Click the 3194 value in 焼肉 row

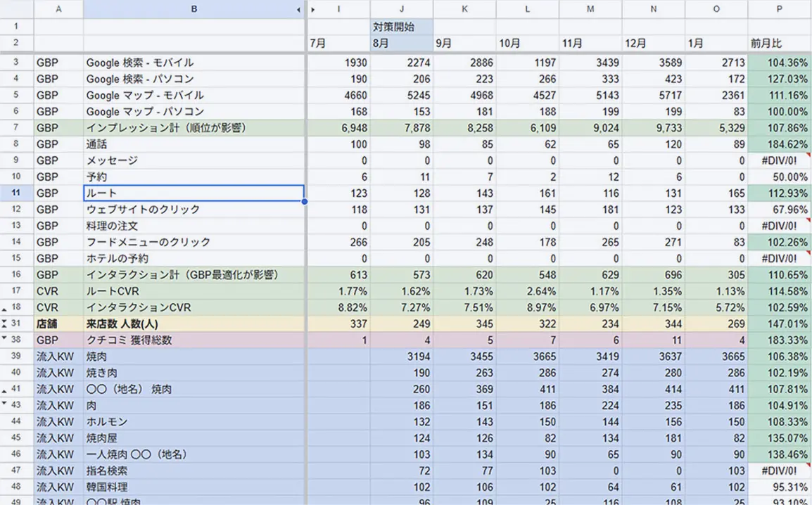tap(401, 357)
